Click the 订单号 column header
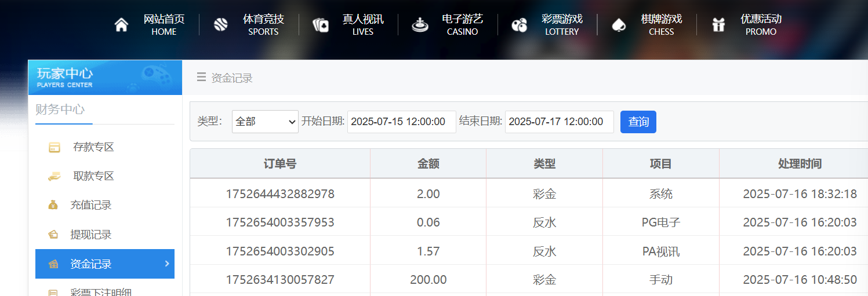The width and height of the screenshot is (868, 296). pos(280,164)
